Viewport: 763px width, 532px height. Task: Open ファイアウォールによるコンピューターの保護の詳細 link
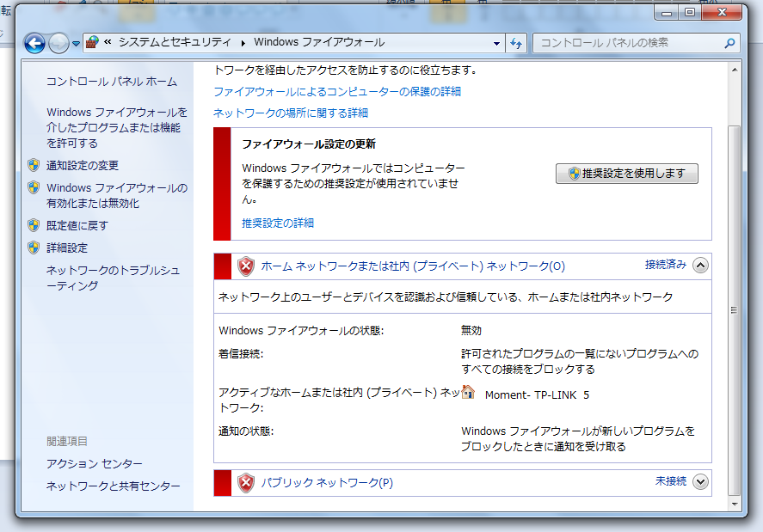[337, 91]
